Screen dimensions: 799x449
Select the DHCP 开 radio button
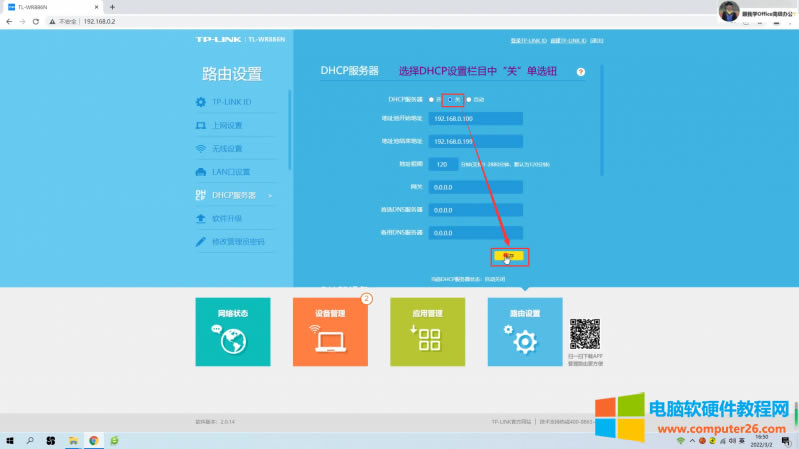click(x=432, y=99)
